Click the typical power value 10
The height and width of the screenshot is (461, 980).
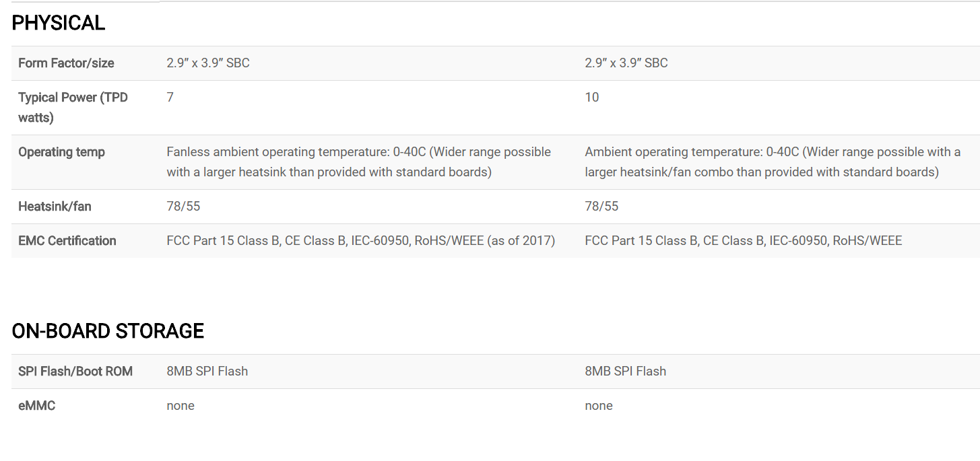[592, 98]
